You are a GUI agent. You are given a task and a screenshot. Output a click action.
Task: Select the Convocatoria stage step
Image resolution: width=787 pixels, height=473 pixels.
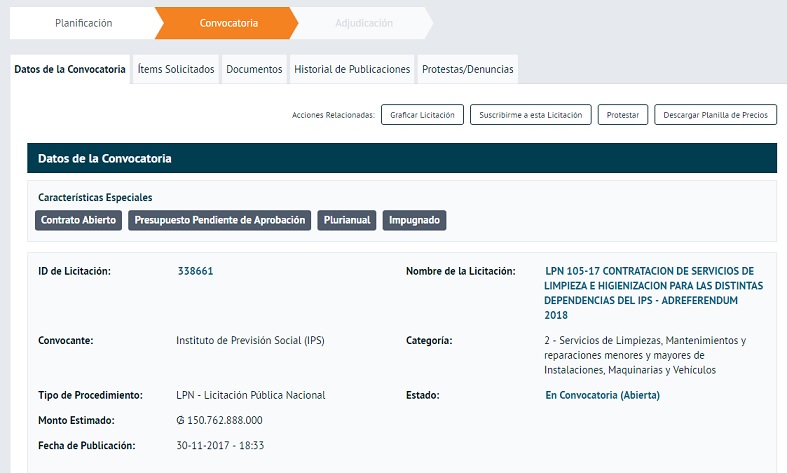(228, 23)
